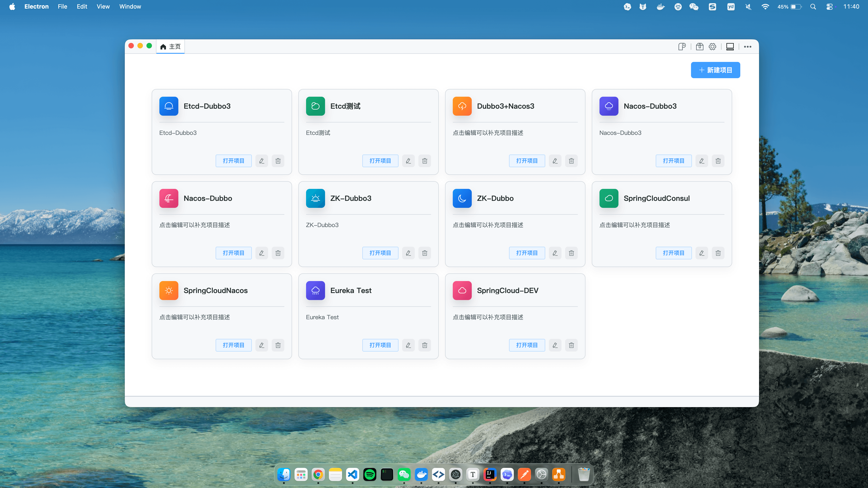The width and height of the screenshot is (868, 488).
Task: Click the green SpringCloudConsul project icon
Action: tap(609, 198)
